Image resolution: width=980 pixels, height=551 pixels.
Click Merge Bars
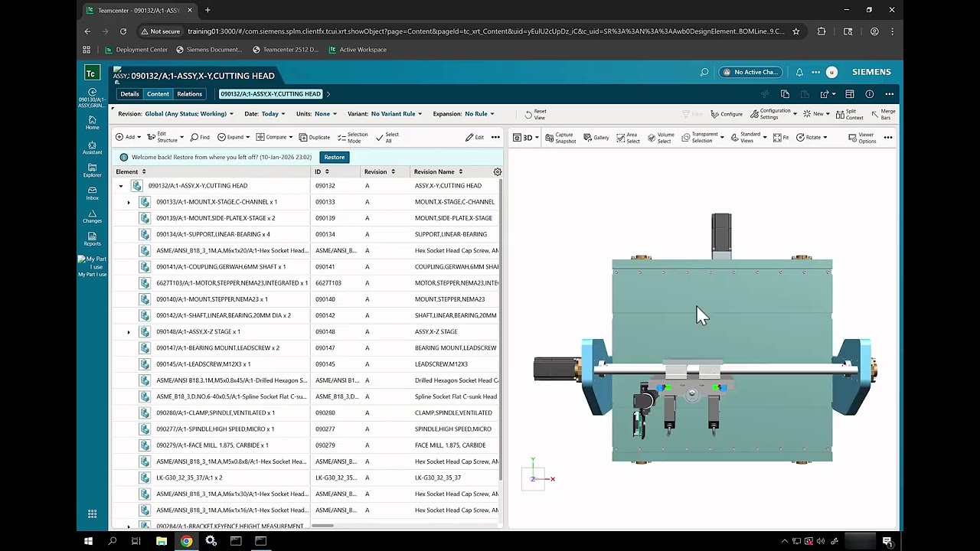tap(883, 114)
